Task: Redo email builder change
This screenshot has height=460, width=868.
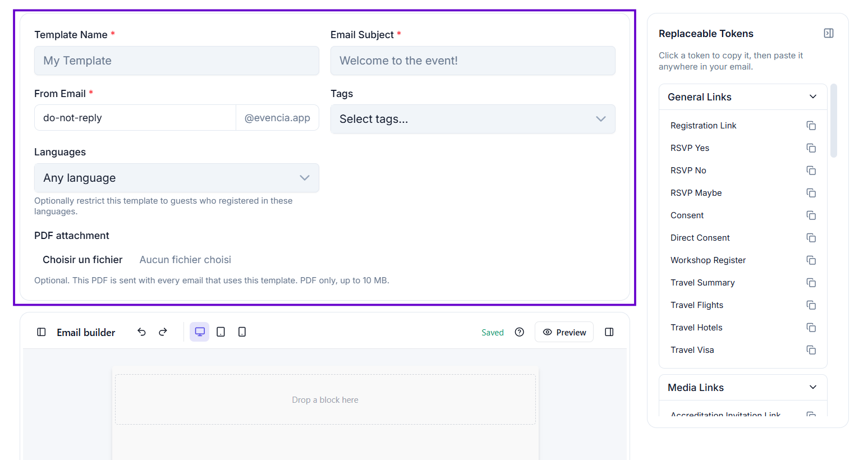Action: (x=163, y=332)
